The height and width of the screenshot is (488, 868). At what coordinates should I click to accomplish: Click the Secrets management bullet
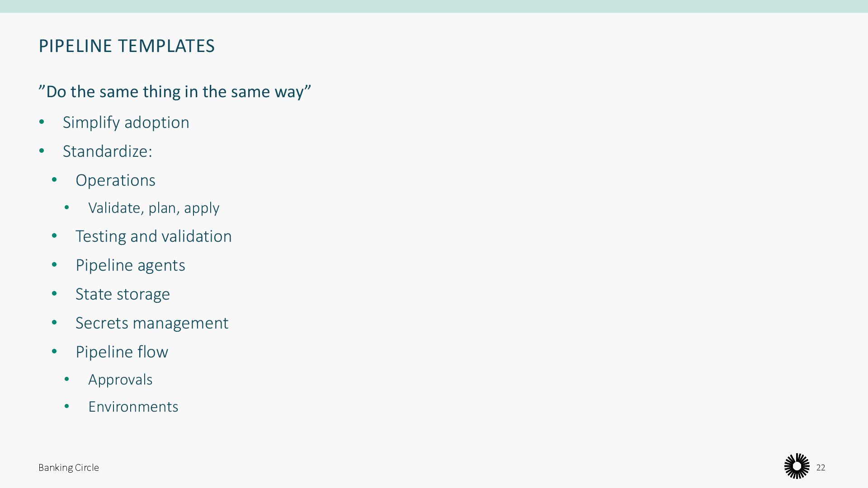coord(152,323)
